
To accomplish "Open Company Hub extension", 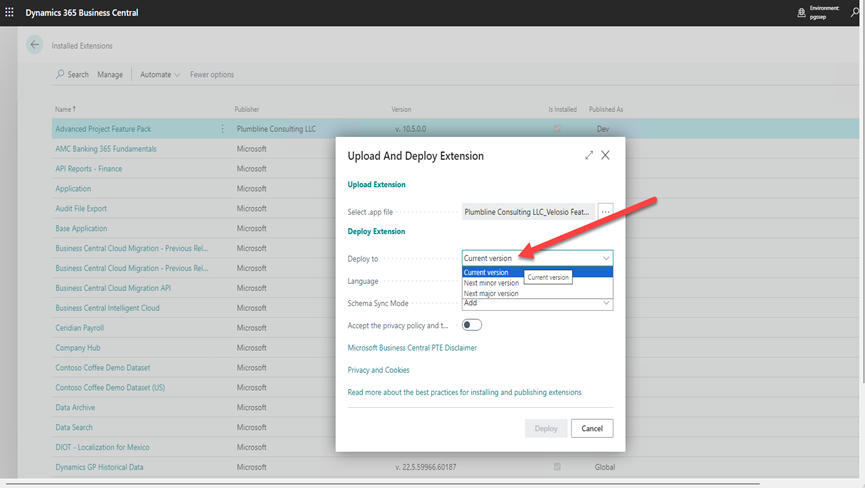I will 78,348.
